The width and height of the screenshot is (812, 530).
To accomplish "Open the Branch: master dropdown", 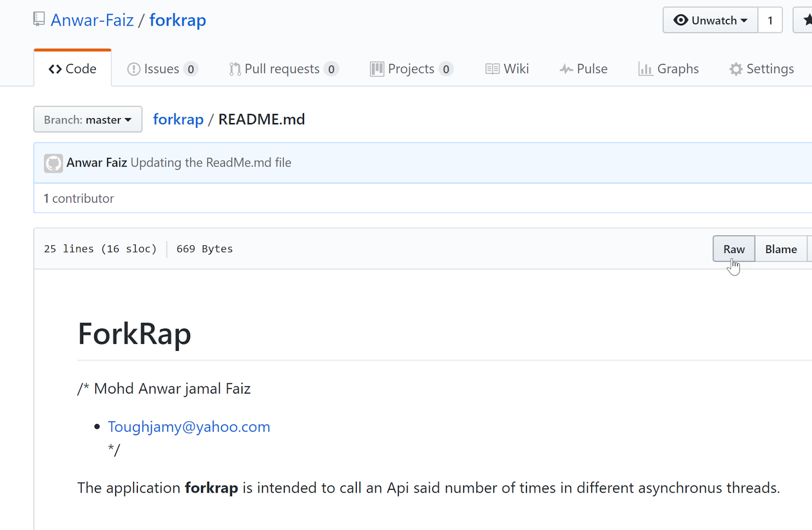I will 87,119.
